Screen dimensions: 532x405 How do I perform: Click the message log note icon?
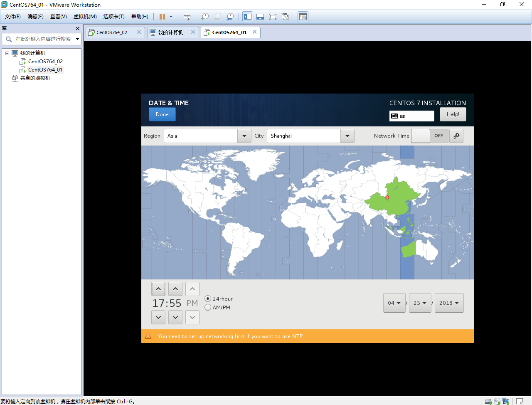point(520,401)
